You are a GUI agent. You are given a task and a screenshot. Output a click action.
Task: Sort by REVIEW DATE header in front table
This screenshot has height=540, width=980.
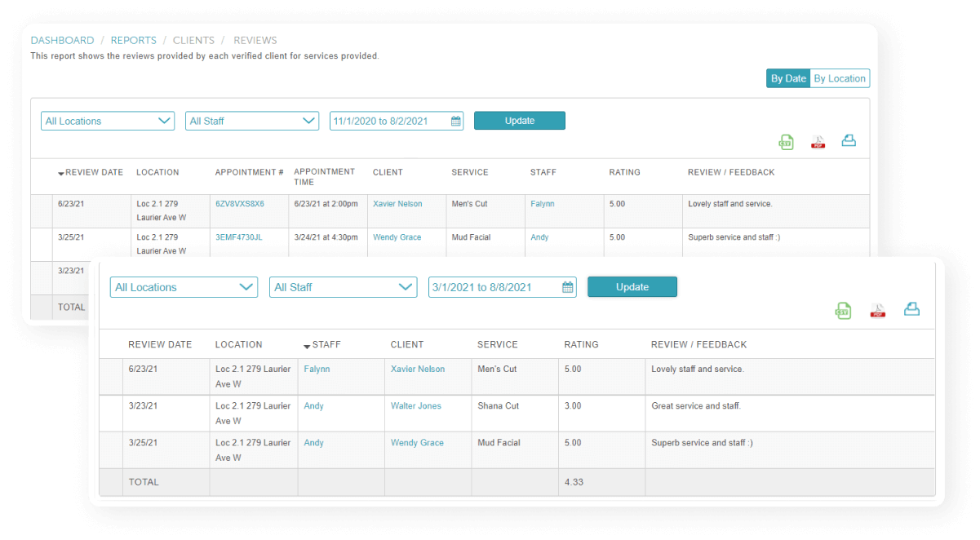(x=160, y=345)
